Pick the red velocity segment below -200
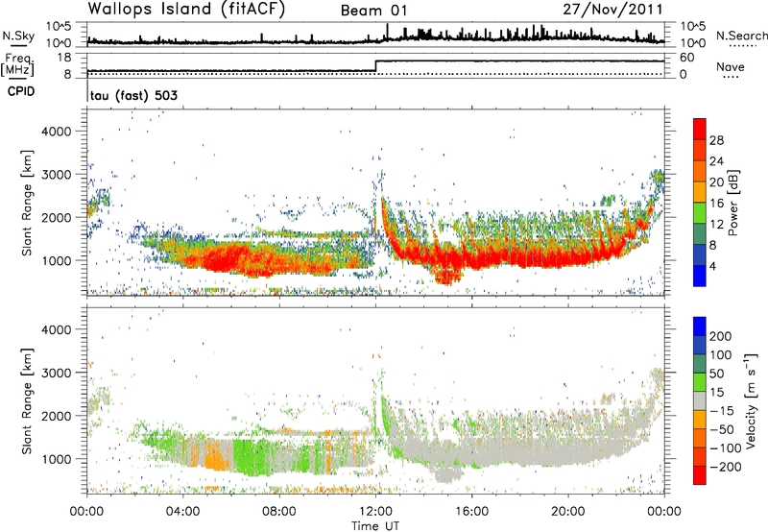 (x=700, y=475)
